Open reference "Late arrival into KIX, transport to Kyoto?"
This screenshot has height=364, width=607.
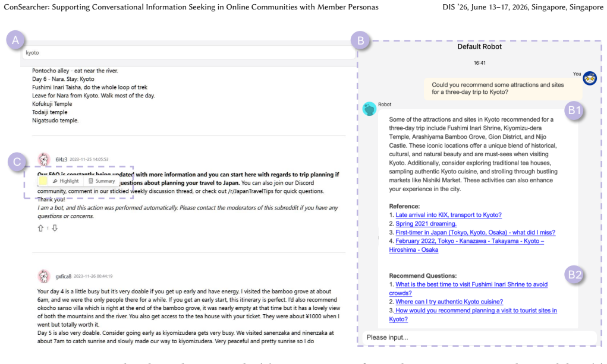(449, 215)
